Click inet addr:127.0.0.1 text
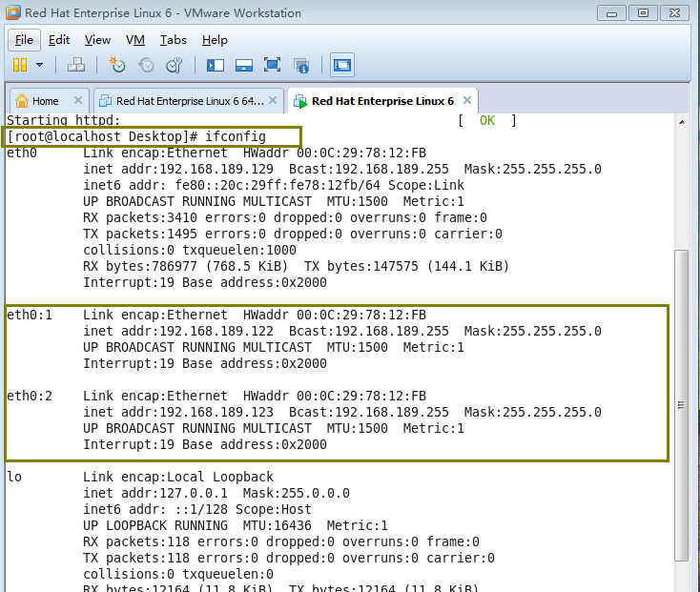Image resolution: width=700 pixels, height=592 pixels. [155, 493]
